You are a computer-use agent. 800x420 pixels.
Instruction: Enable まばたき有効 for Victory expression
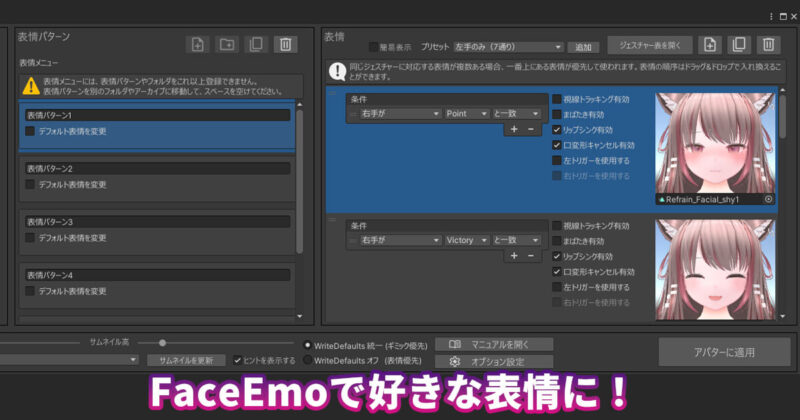click(x=557, y=241)
